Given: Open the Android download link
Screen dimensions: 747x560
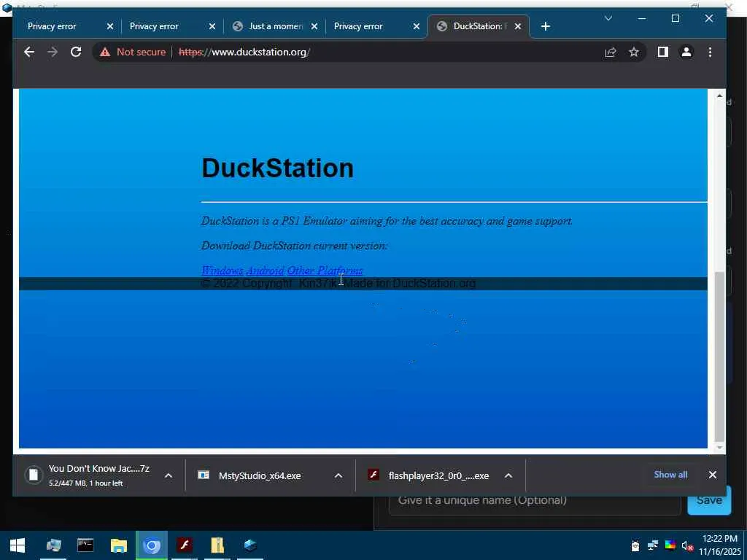Looking at the screenshot, I should (265, 271).
